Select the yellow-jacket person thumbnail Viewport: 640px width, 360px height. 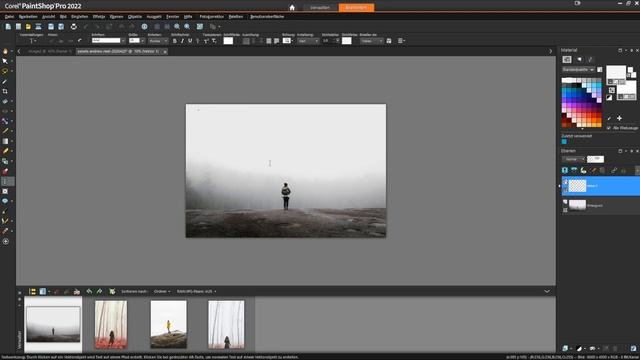[x=169, y=324]
